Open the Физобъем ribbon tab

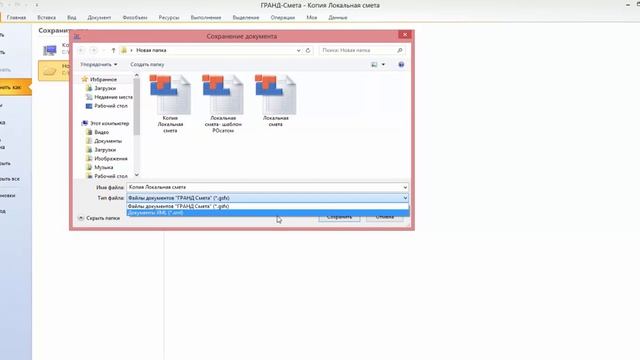click(x=135, y=18)
